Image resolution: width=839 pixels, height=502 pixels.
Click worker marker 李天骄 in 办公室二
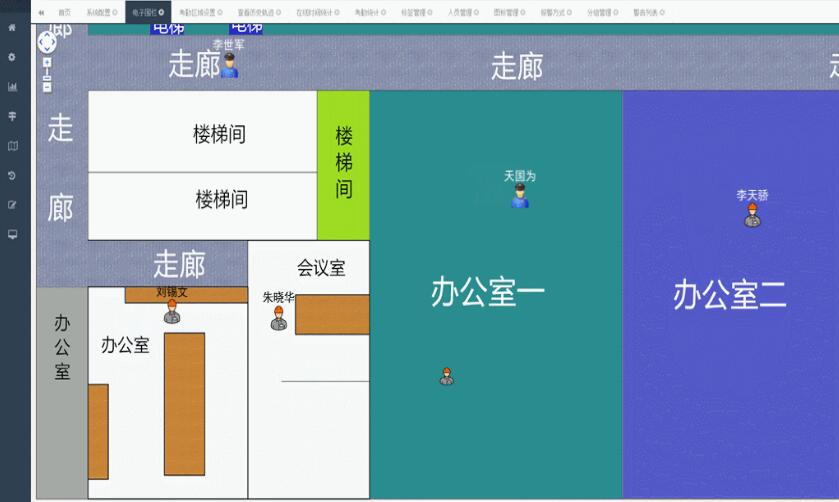click(752, 214)
